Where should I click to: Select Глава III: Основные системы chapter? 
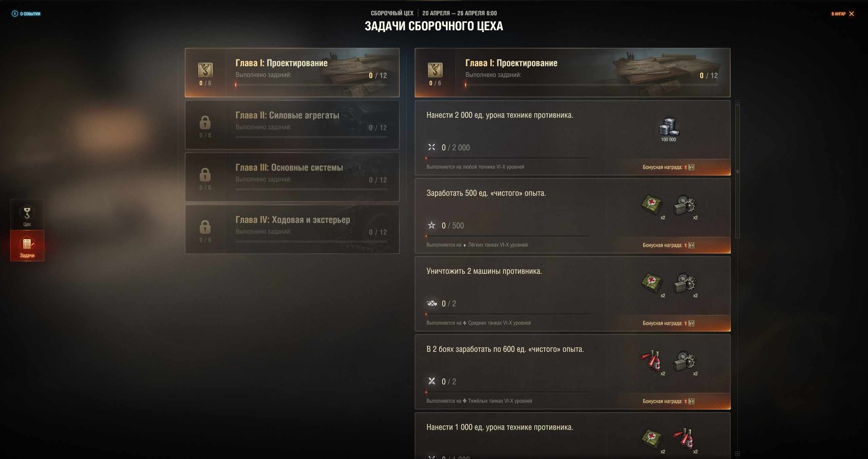(292, 177)
